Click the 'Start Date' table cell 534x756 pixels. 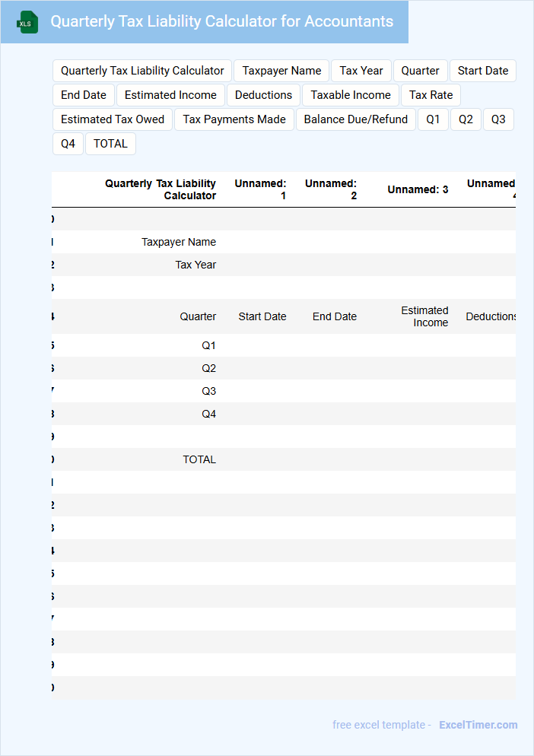click(x=262, y=316)
